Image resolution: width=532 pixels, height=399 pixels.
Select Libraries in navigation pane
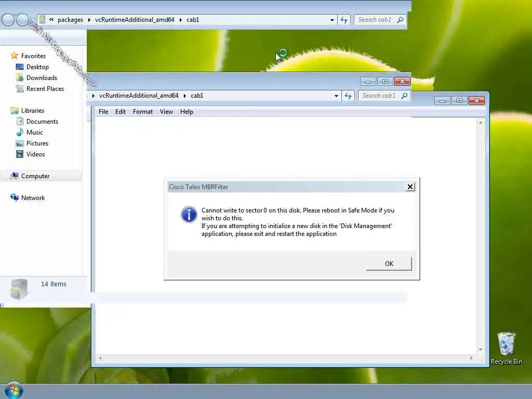pyautogui.click(x=33, y=111)
